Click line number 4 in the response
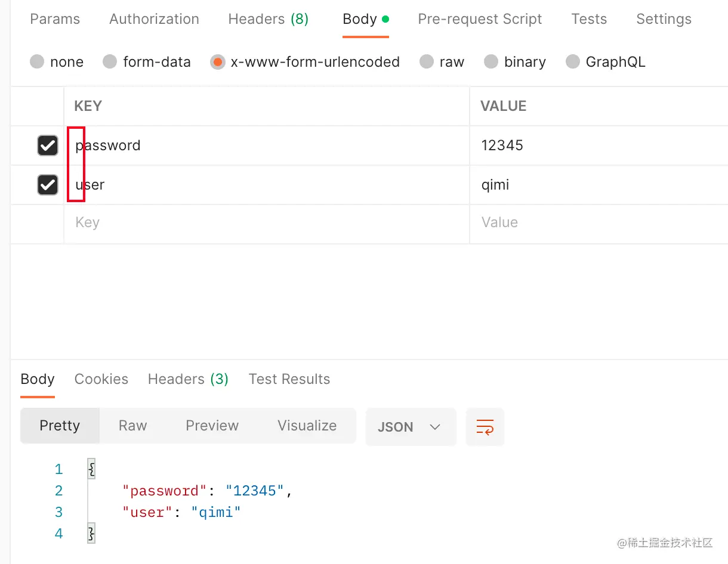The image size is (728, 564). 58,533
